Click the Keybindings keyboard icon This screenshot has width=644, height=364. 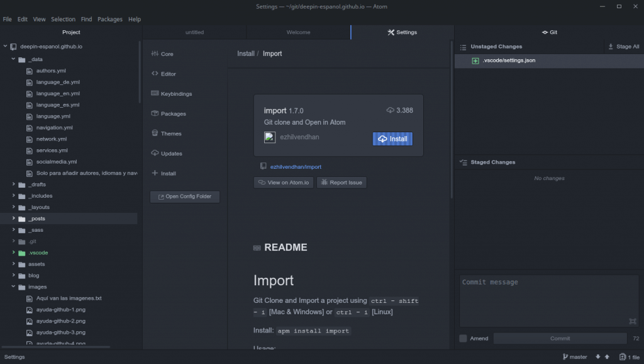click(155, 93)
